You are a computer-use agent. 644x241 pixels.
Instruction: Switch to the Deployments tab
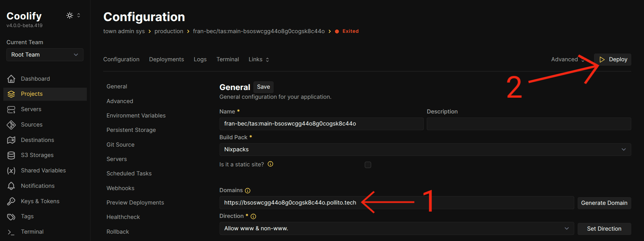(x=167, y=59)
